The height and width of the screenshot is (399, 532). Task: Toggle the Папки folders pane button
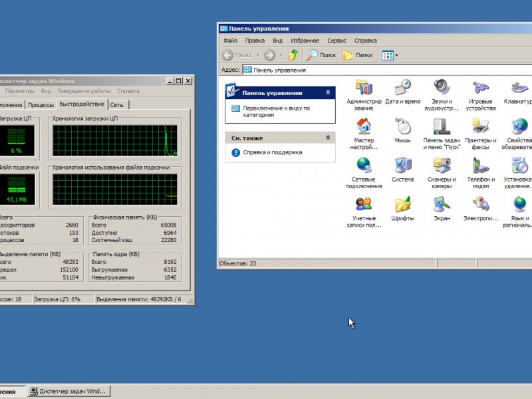pyautogui.click(x=357, y=55)
